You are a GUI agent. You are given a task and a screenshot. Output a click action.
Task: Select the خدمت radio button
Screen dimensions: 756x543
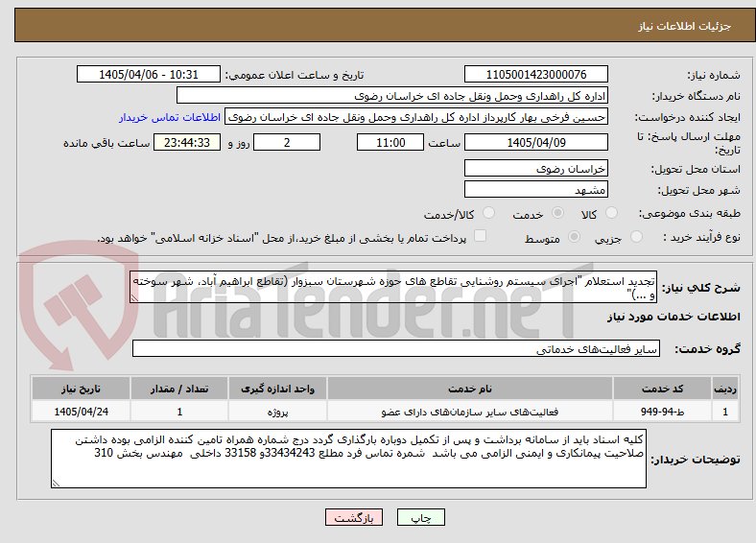[557, 213]
